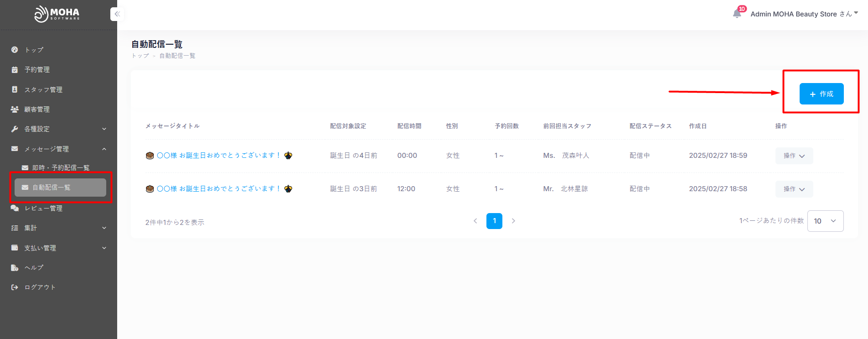Click the notification bell icon

tap(737, 14)
